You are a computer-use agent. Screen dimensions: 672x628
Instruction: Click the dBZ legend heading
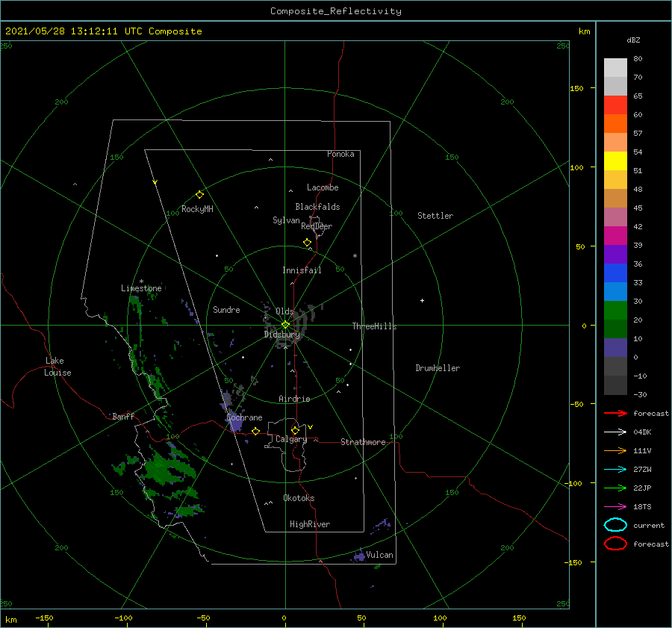point(633,40)
